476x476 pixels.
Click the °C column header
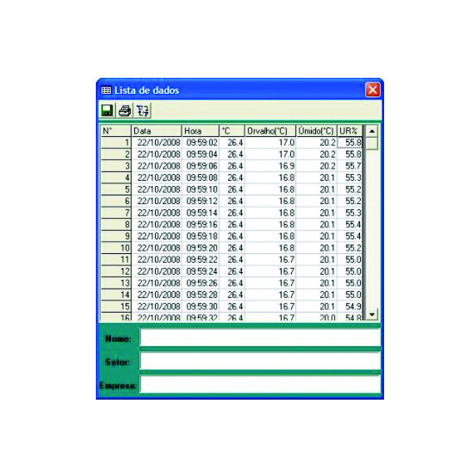click(x=232, y=131)
